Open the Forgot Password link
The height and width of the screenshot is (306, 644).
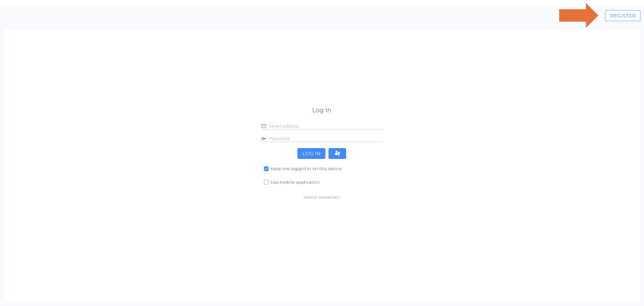pyautogui.click(x=321, y=198)
